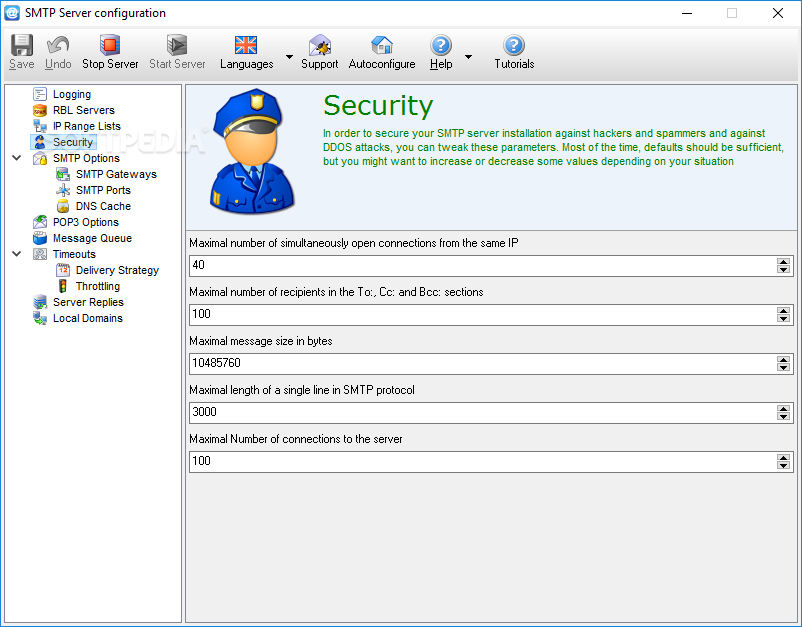Select Throttling tree label

[x=98, y=286]
